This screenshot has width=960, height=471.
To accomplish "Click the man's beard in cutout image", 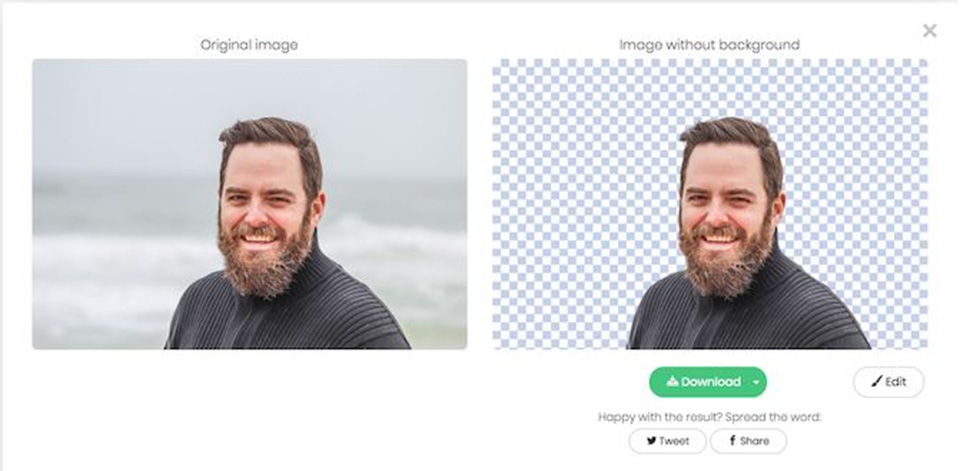I will [725, 265].
